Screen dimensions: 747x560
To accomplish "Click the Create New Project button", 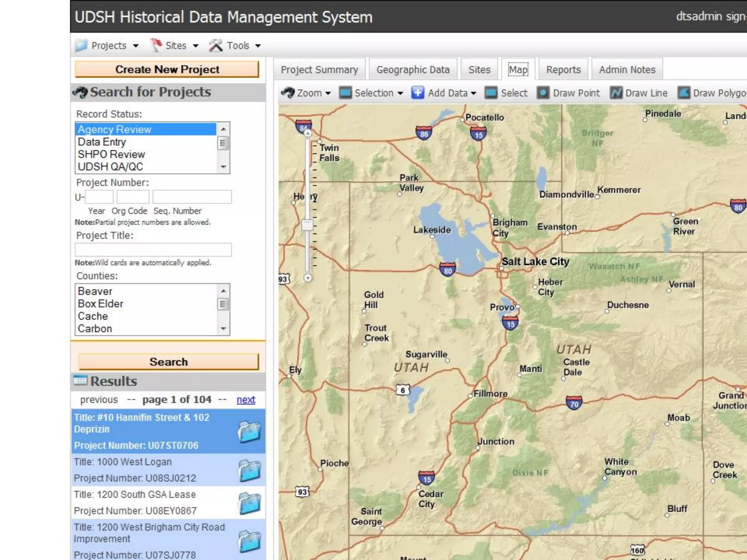I will tap(167, 69).
